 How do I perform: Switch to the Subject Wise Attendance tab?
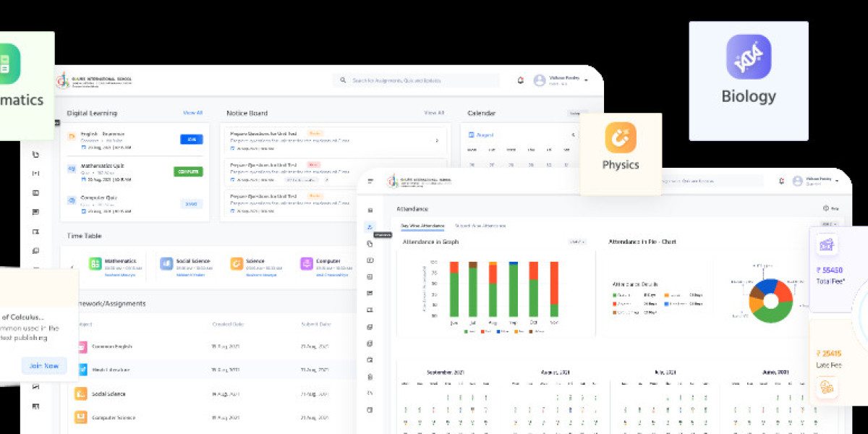[x=480, y=226]
